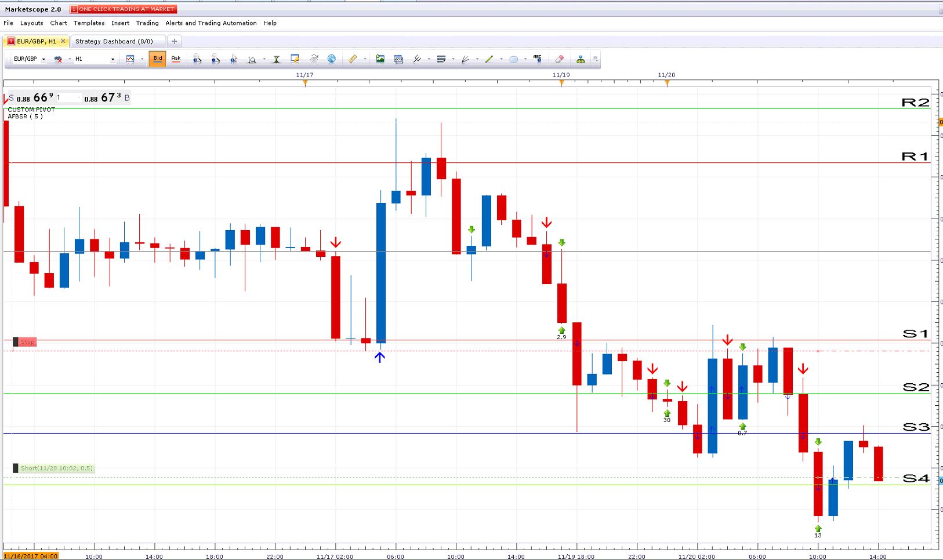This screenshot has width=943, height=560.
Task: Click the green picture icon in the toolbar
Action: 380,59
